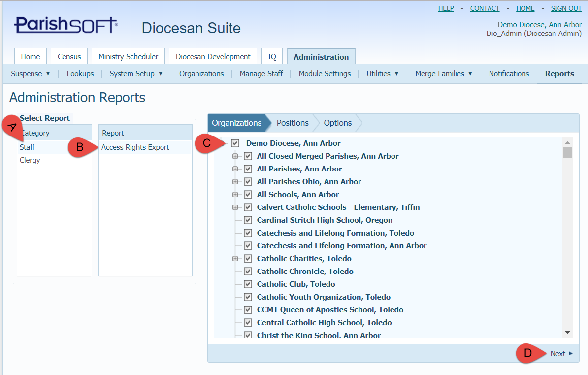588x375 pixels.
Task: Open the IQ tab
Action: pos(272,56)
